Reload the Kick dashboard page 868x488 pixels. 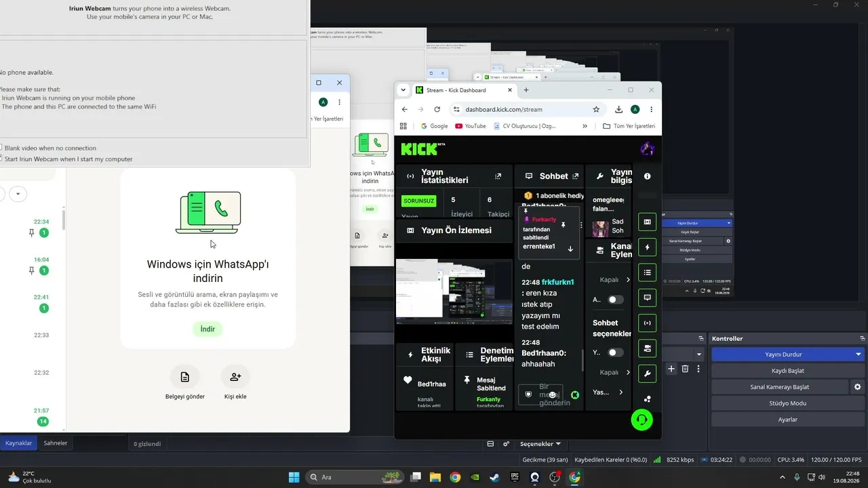click(x=437, y=109)
